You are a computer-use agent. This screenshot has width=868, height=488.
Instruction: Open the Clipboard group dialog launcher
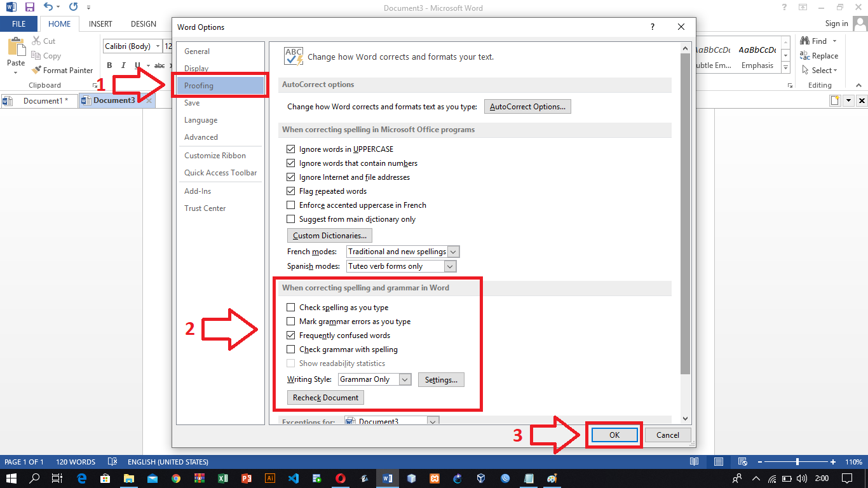[x=95, y=85]
